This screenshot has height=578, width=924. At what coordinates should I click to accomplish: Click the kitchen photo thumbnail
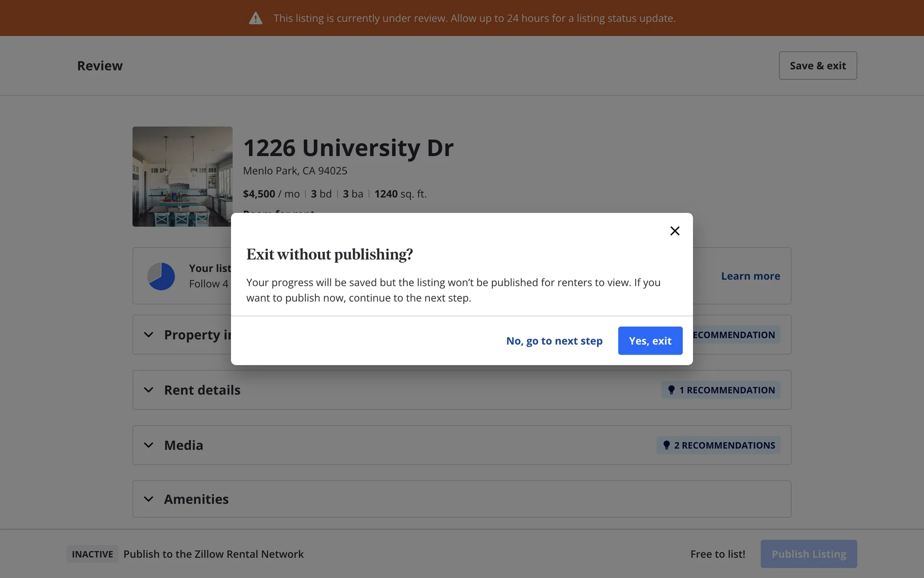click(182, 176)
